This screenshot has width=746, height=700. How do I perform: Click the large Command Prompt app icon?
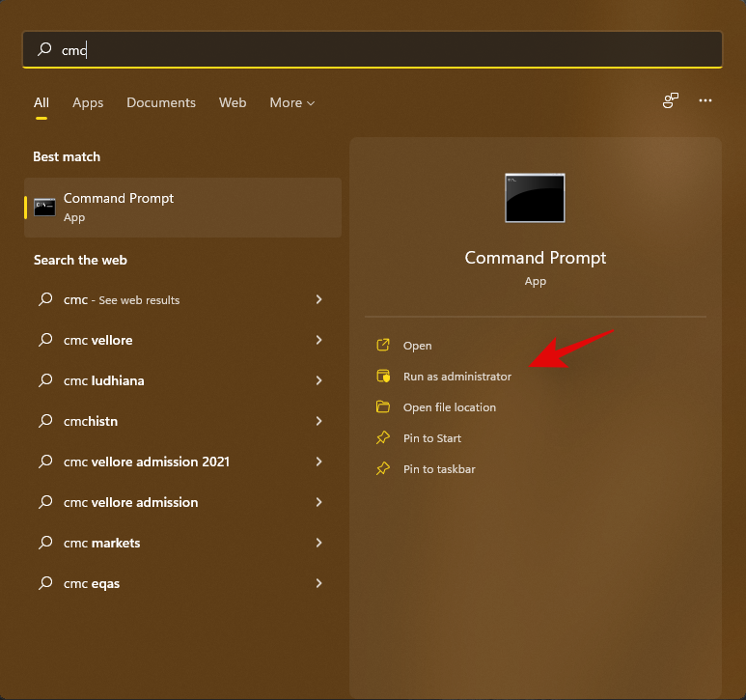pos(535,198)
